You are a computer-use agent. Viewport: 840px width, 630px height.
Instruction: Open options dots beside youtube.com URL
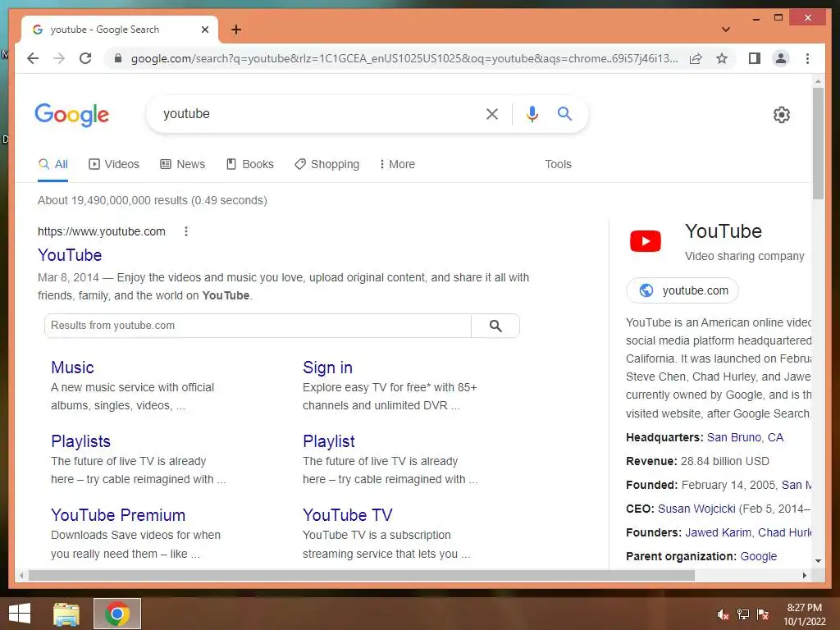[186, 231]
